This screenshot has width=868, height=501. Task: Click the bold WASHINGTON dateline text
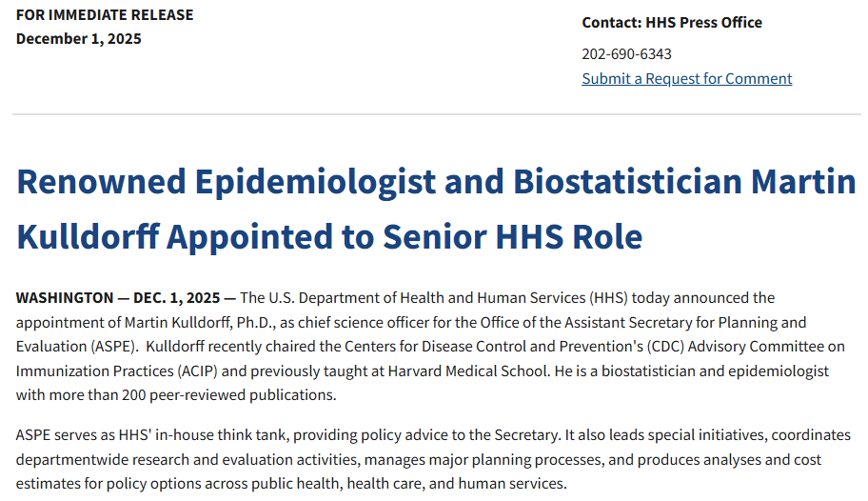pos(65,297)
